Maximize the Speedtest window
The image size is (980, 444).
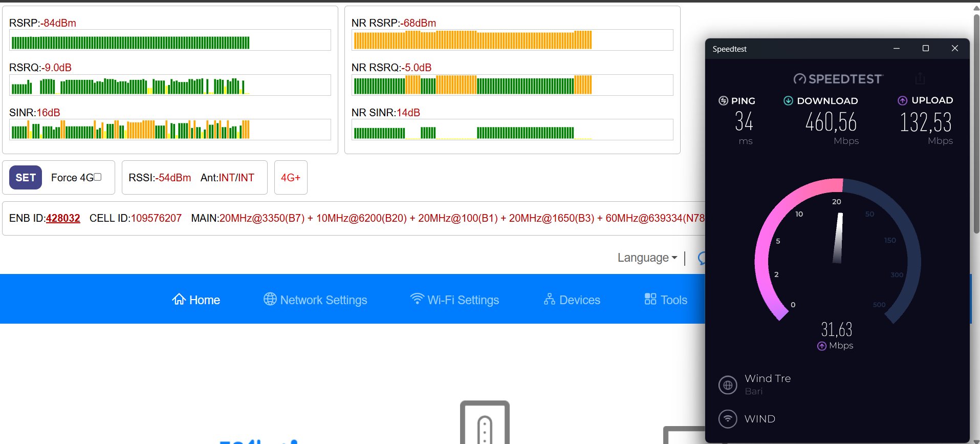tap(925, 49)
